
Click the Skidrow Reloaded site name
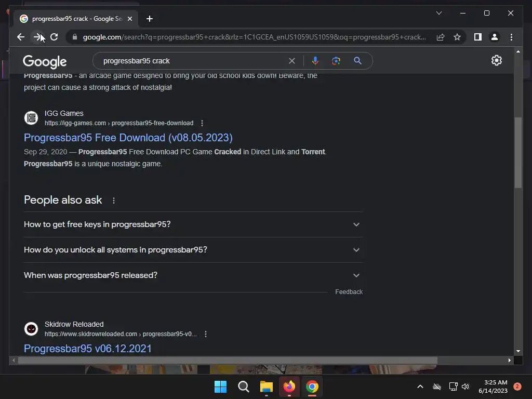tap(74, 324)
